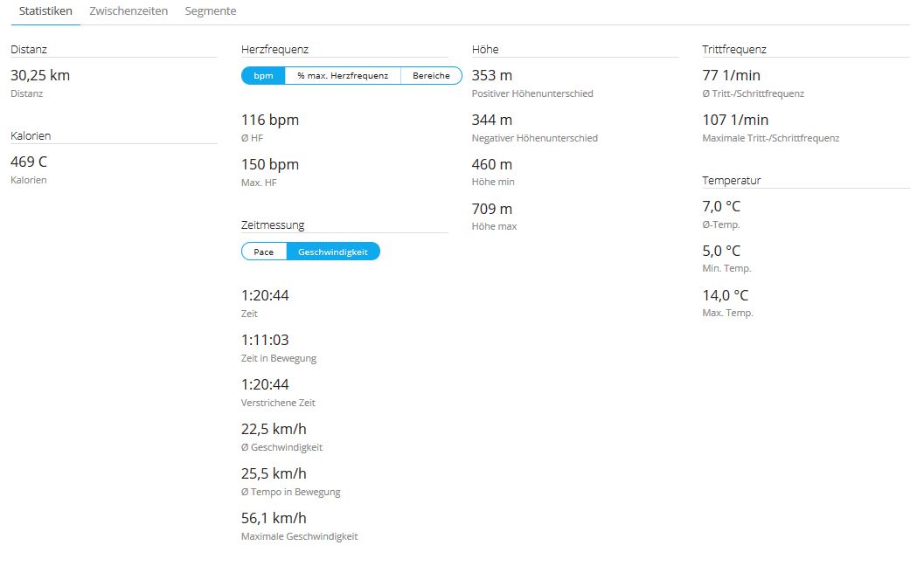This screenshot has height=566, width=924.
Task: Click the Maximale Tritt-/Schrittfrequenz label
Action: point(771,138)
